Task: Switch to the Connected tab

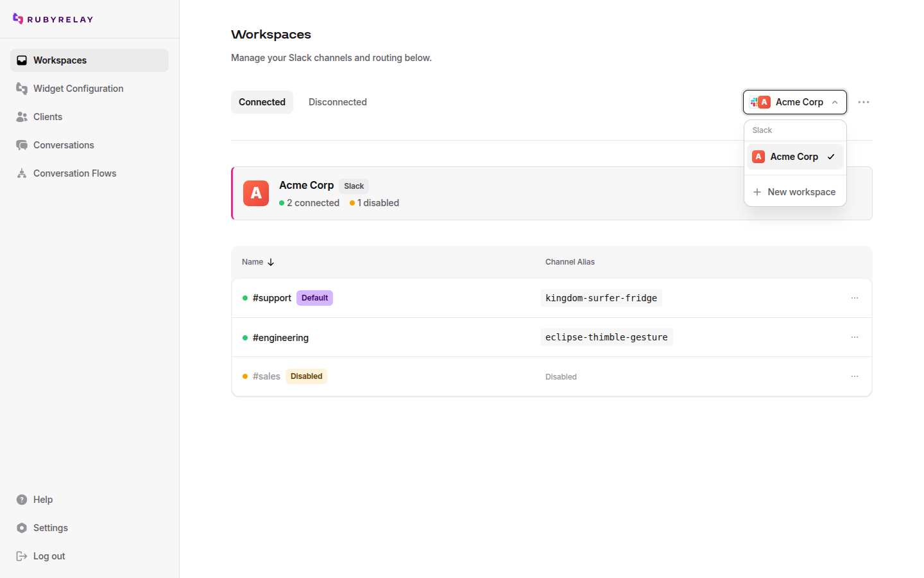Action: click(262, 102)
